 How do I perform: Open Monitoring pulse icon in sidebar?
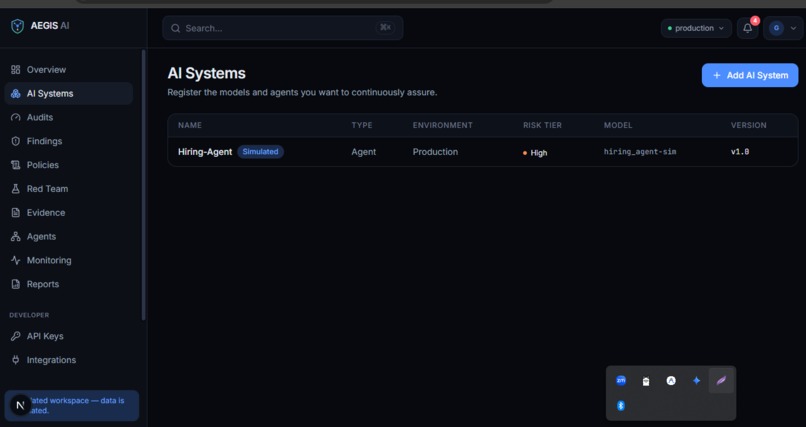coord(15,260)
